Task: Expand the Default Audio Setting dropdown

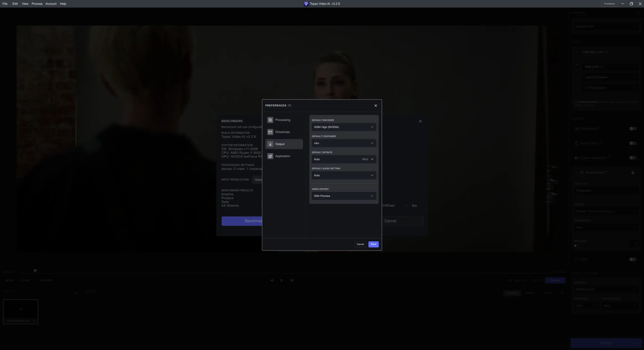Action: pos(344,175)
